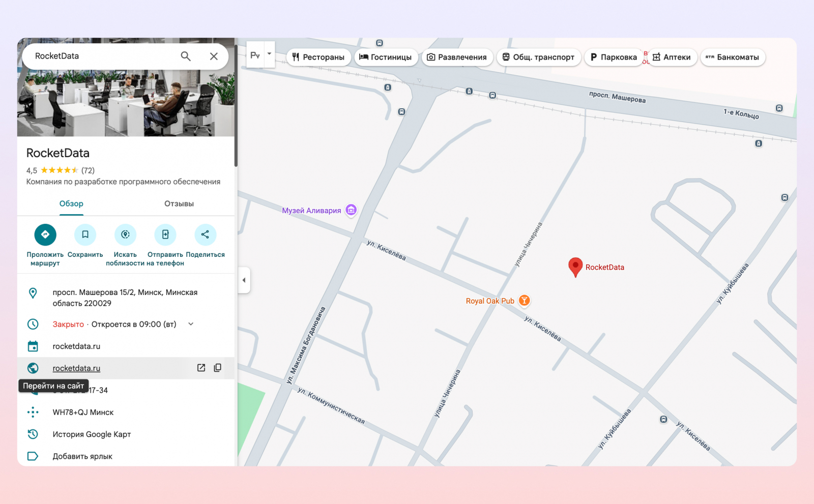Open the language layout dropdown

click(x=269, y=54)
